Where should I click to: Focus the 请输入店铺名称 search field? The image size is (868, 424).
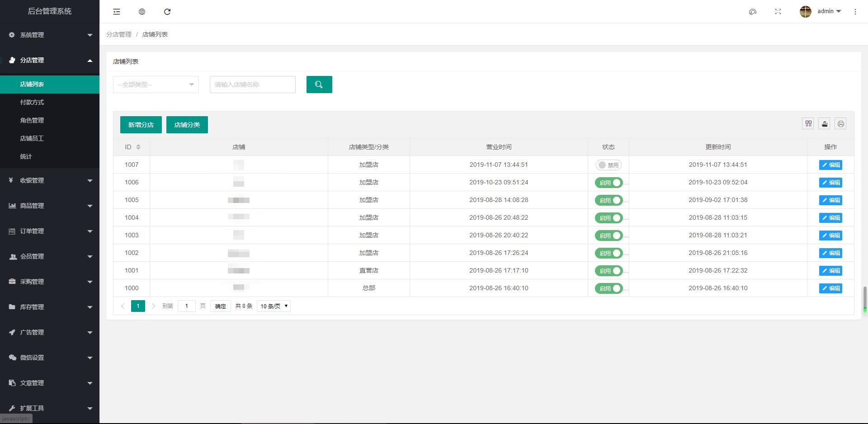pyautogui.click(x=253, y=85)
